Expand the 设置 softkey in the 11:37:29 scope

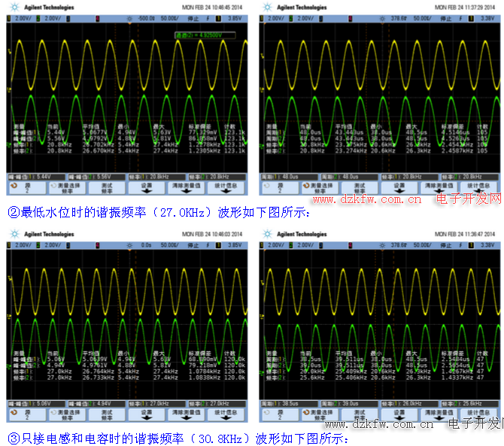click(399, 186)
